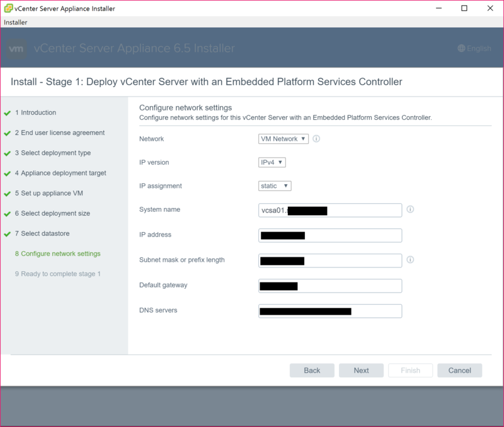Click the 'Configure network settings' page heading
Viewport: 504px width, 427px height.
click(x=185, y=107)
